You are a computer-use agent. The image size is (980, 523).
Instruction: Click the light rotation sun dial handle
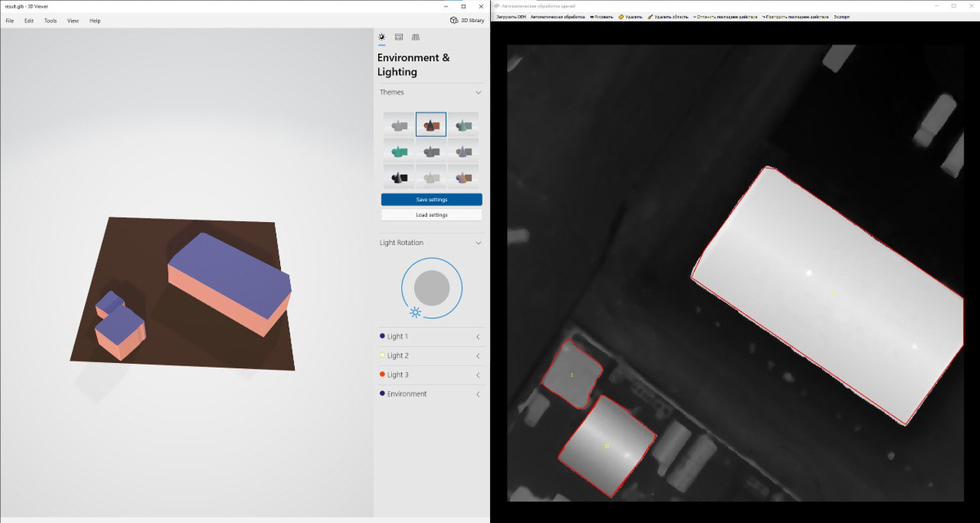[x=416, y=312]
